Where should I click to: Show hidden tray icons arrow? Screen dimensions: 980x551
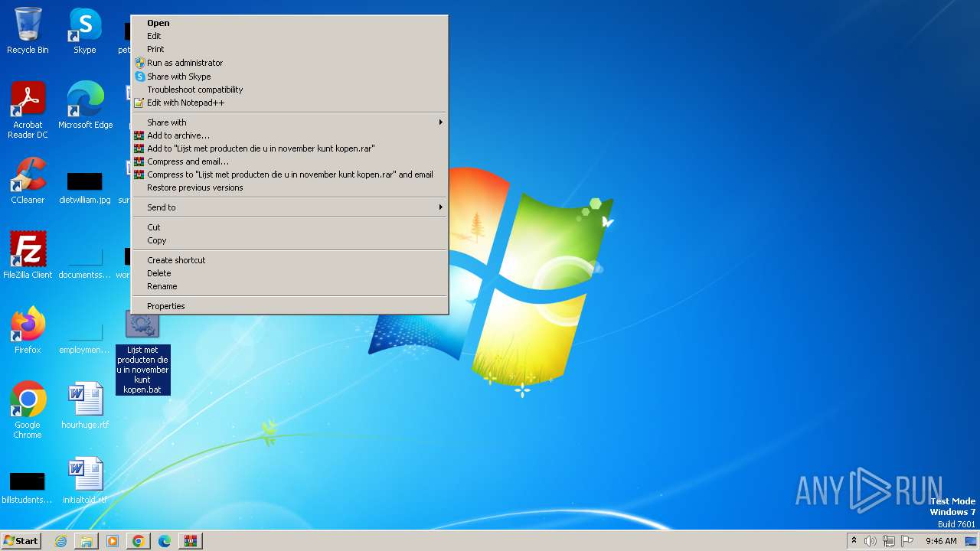click(x=854, y=540)
